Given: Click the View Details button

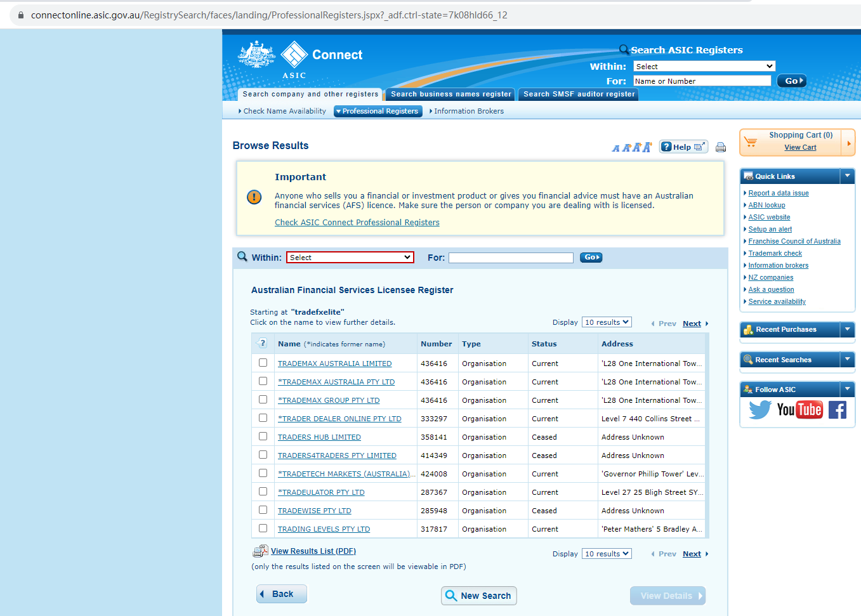Looking at the screenshot, I should [667, 596].
